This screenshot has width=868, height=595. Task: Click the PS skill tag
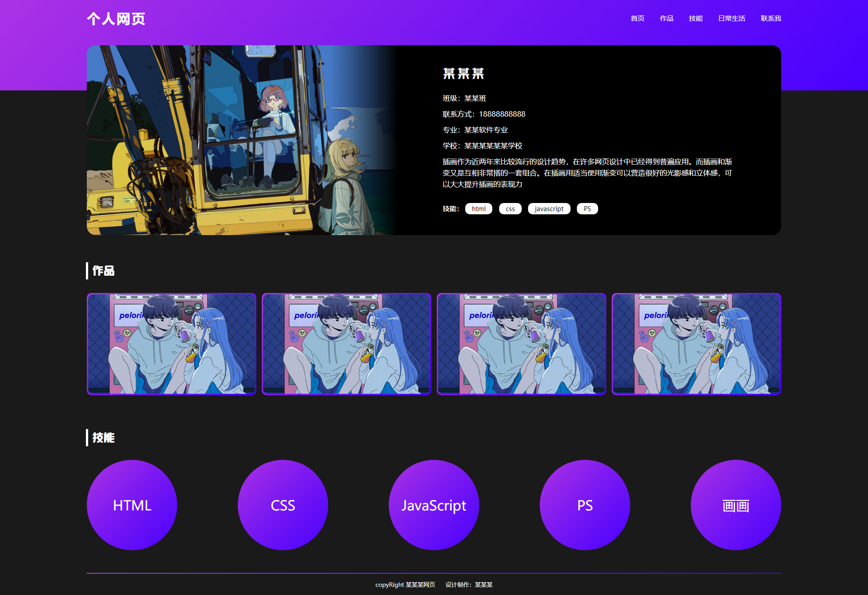[587, 208]
